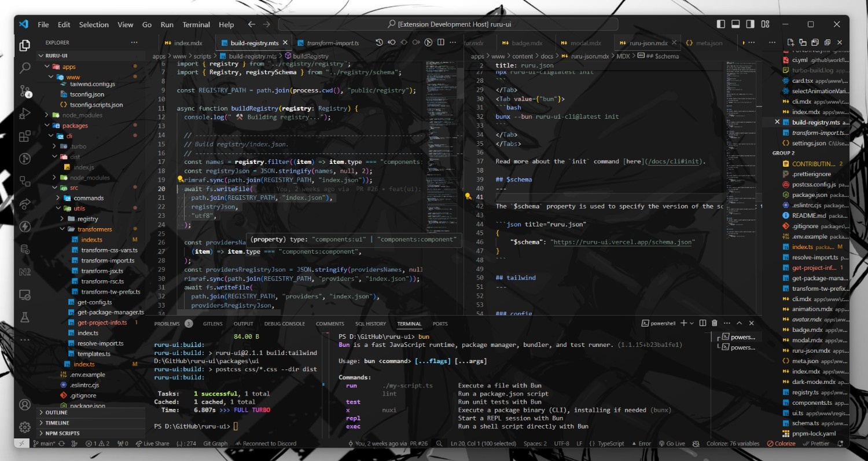Click the lightbulb on line 41 in right editor
The image size is (868, 461).
pyautogui.click(x=468, y=196)
